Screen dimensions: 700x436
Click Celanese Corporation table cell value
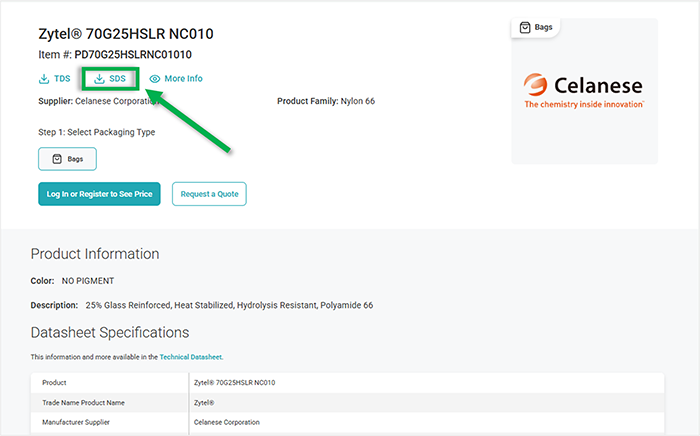(227, 422)
